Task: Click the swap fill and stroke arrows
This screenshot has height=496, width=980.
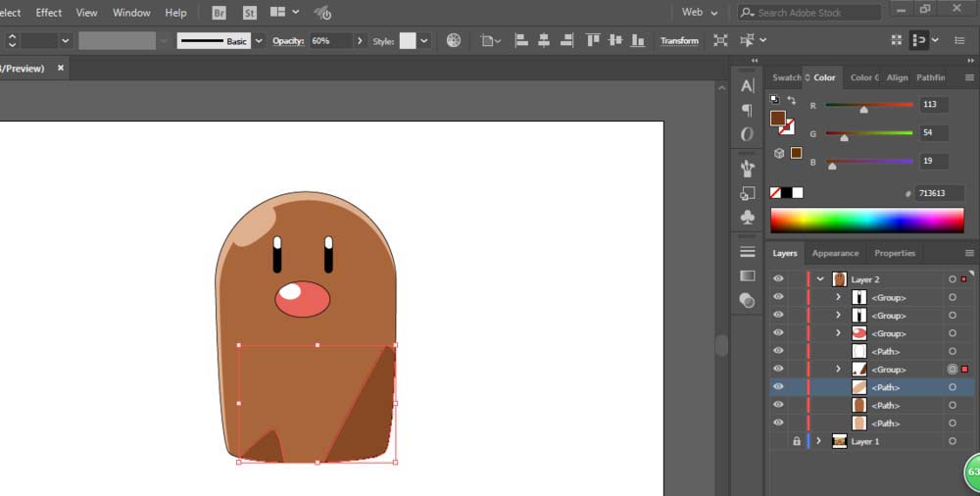Action: [x=792, y=101]
